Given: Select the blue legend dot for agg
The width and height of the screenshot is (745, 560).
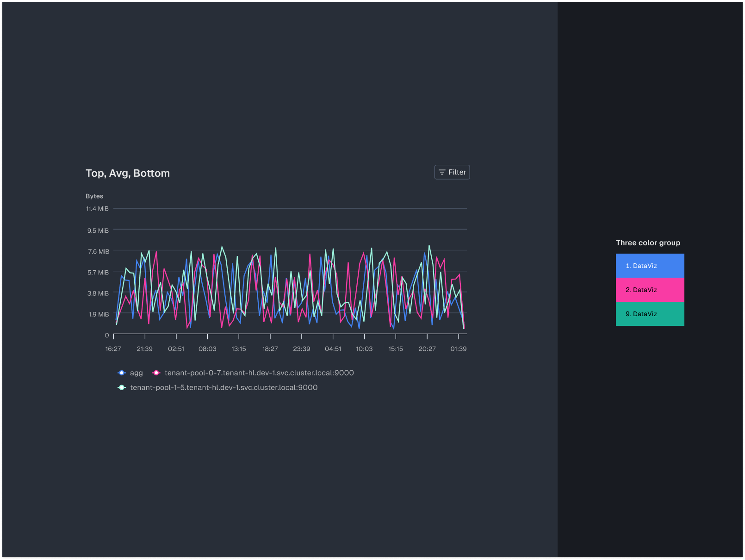Looking at the screenshot, I should [121, 373].
